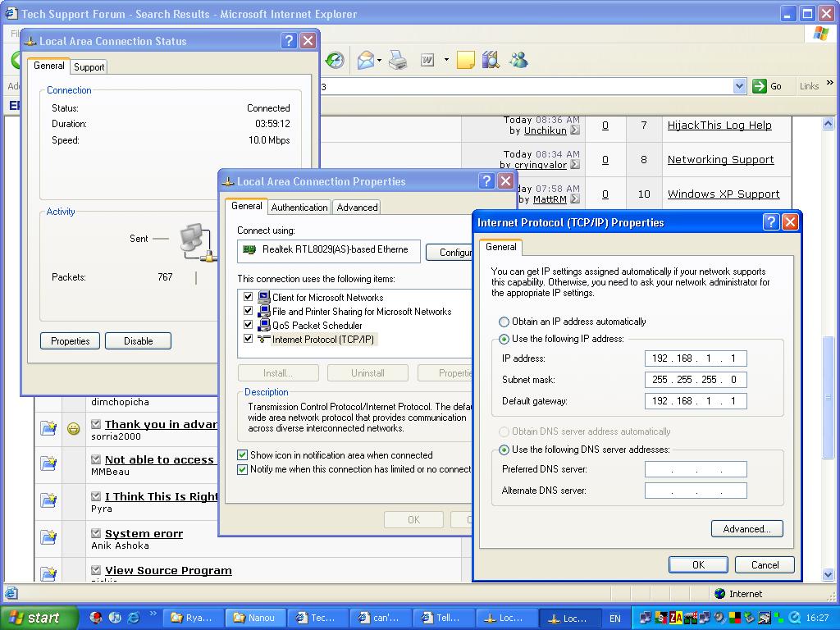This screenshot has width=840, height=630.
Task: Click the help question mark in TCP/IP Properties
Action: (770, 222)
